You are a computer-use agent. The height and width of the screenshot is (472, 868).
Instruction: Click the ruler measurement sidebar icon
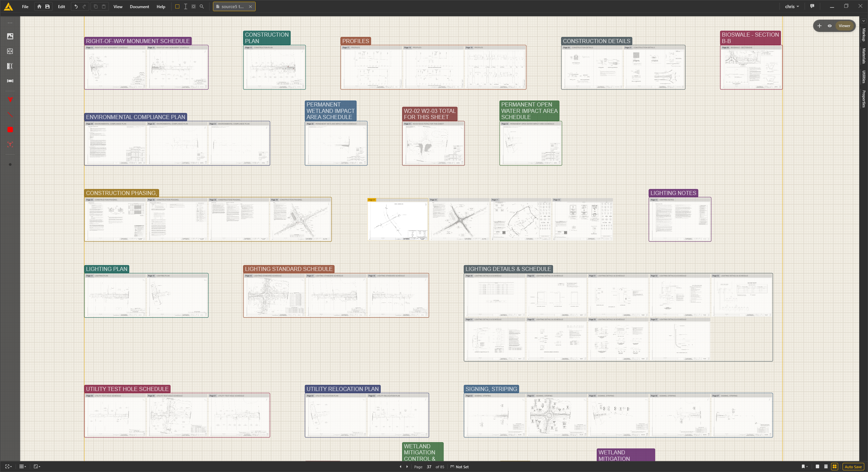click(x=10, y=66)
